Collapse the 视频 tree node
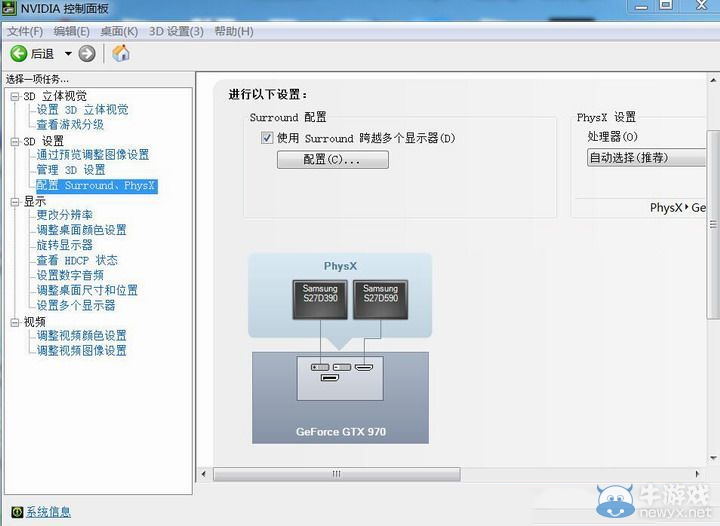The height and width of the screenshot is (526, 720). 15,322
